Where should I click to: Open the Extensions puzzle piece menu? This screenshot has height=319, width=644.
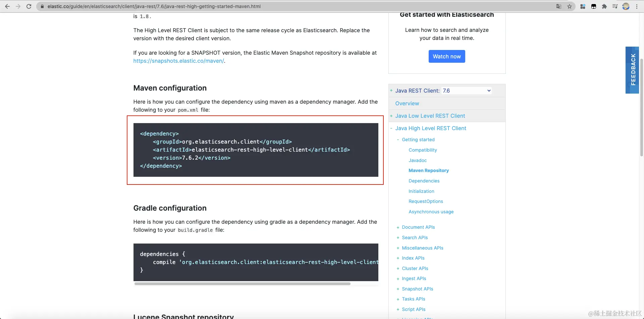coord(604,6)
